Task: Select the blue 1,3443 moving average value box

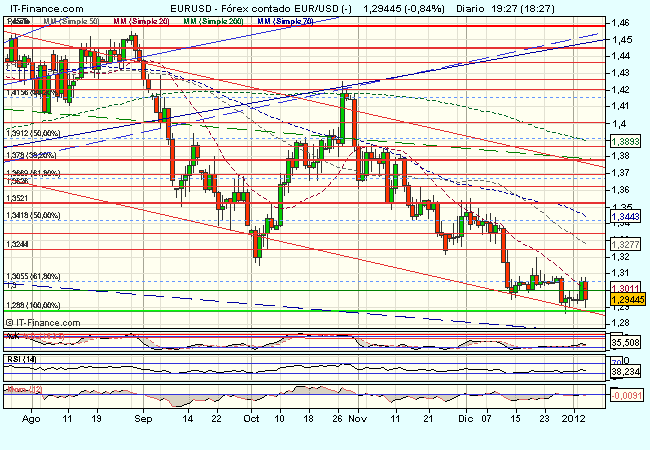Action: (x=626, y=216)
